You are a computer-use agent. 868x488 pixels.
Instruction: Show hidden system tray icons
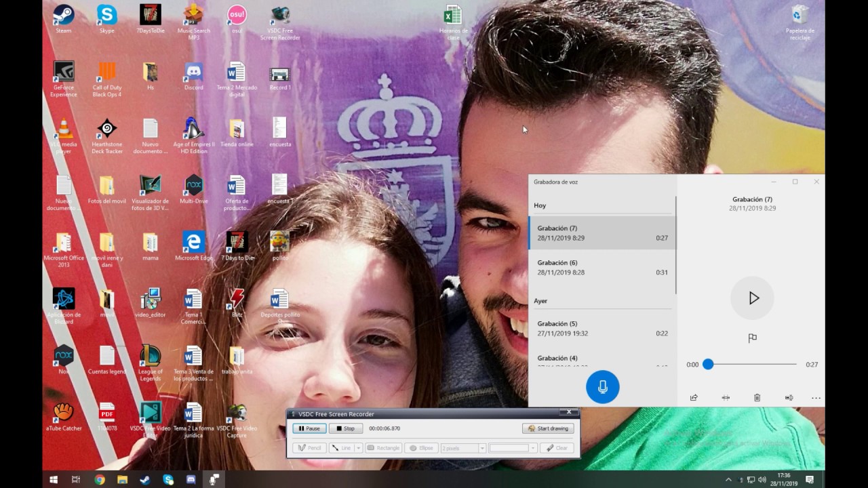coord(729,479)
